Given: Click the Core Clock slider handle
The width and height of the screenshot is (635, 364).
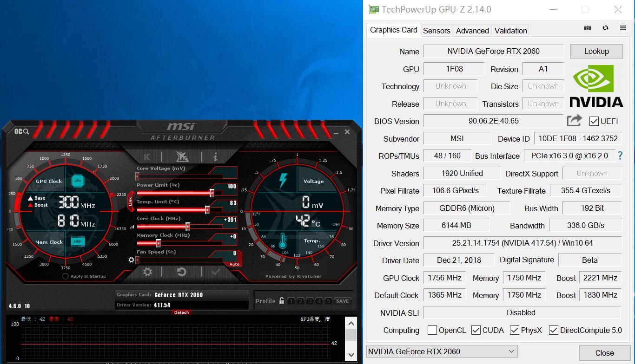Looking at the screenshot, I should (x=188, y=227).
